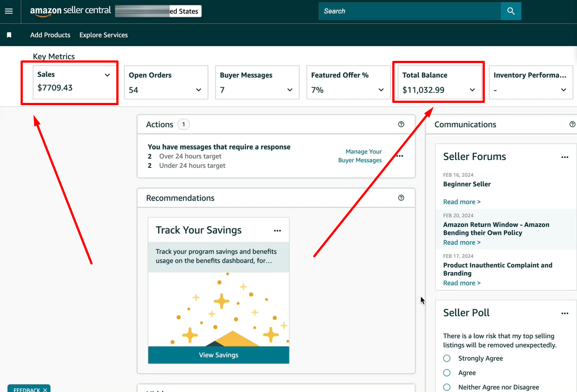Open the Seller Poll ellipsis menu
The image size is (577, 392).
tap(564, 313)
